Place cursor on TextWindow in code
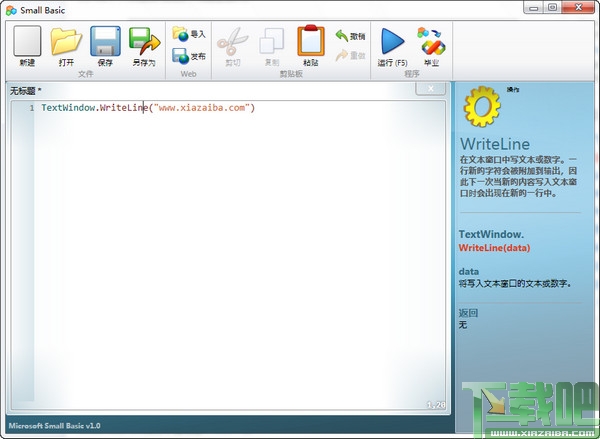 68,108
